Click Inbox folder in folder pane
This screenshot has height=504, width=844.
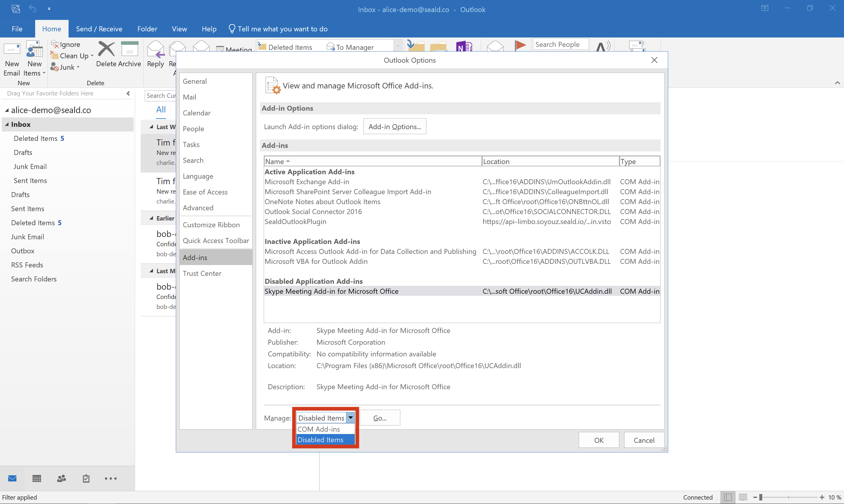[x=21, y=124]
